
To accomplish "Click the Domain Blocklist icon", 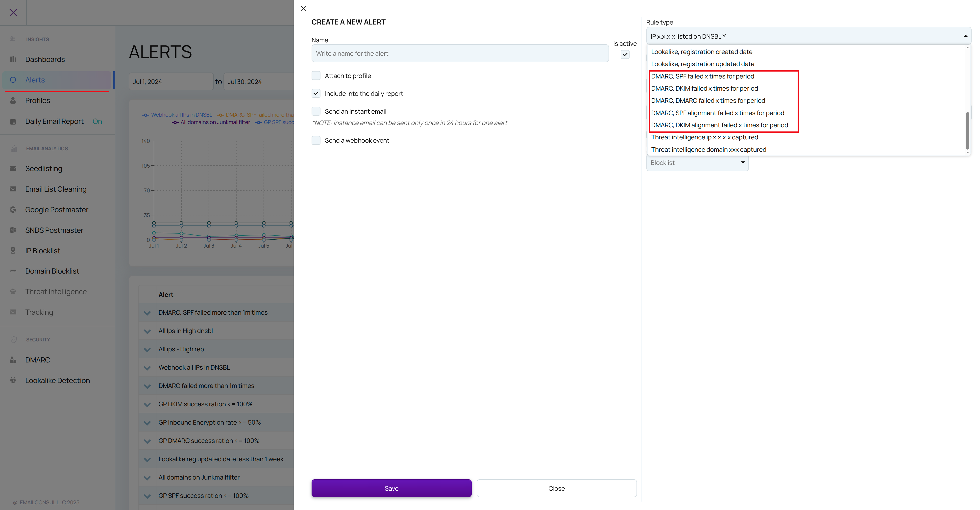I will pyautogui.click(x=13, y=271).
